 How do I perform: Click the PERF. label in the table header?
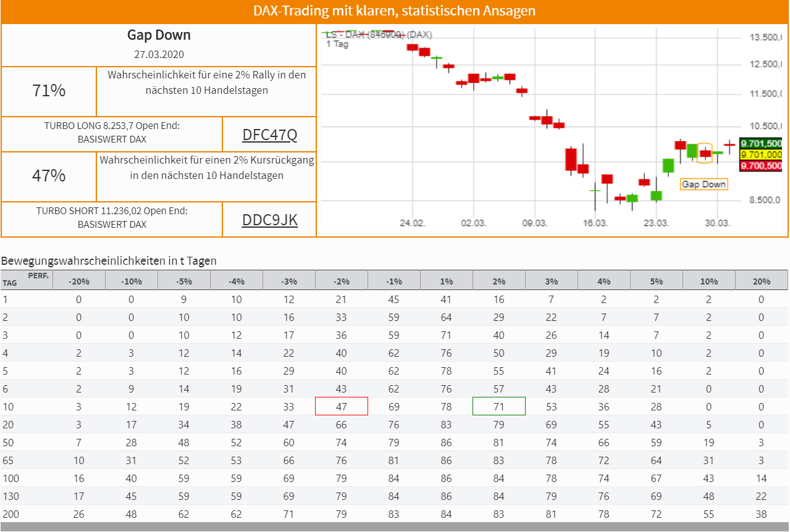[38, 275]
